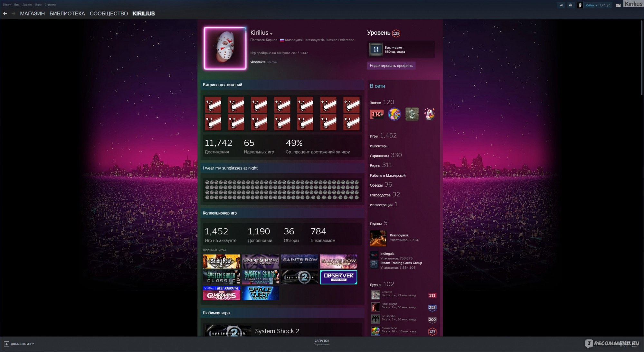The image size is (644, 352).
Task: Open the gray statue badge
Action: (x=412, y=114)
